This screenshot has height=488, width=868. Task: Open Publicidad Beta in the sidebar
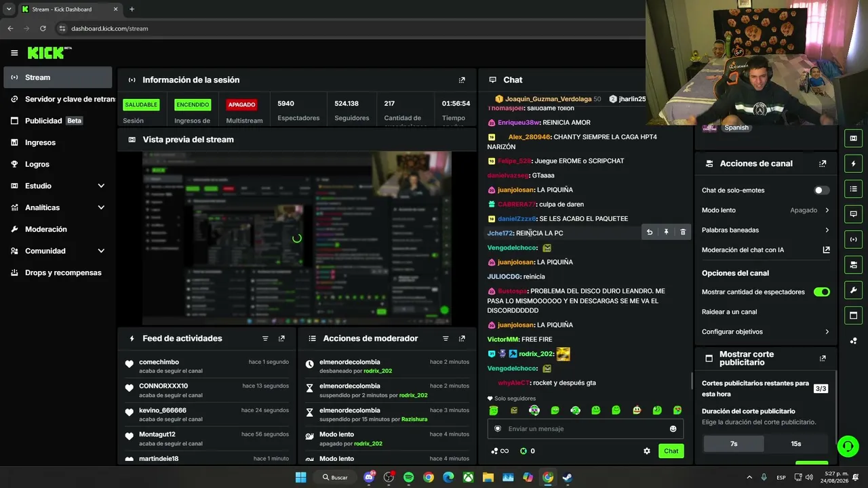(x=58, y=121)
